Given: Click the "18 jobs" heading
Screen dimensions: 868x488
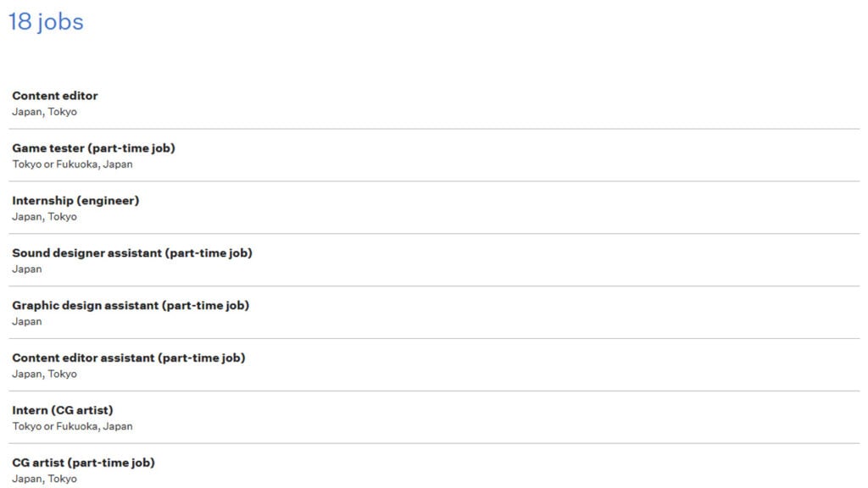Looking at the screenshot, I should click(46, 21).
